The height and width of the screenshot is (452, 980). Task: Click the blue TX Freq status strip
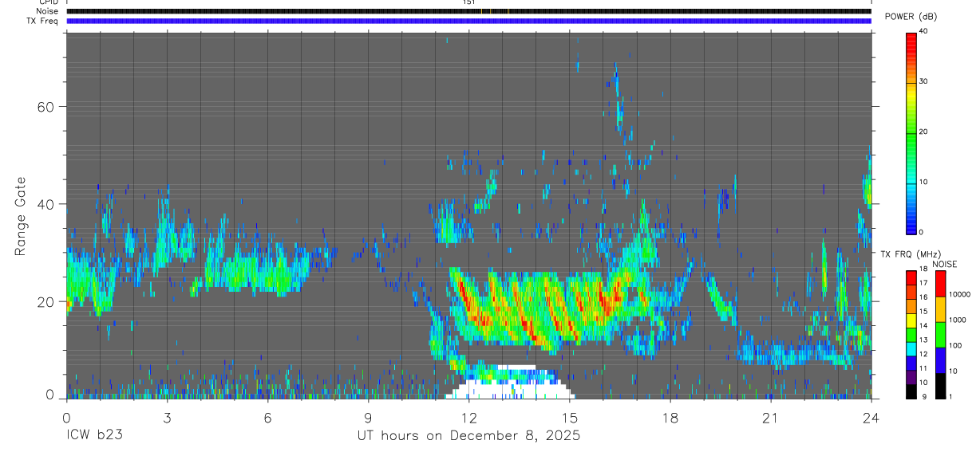pyautogui.click(x=468, y=21)
